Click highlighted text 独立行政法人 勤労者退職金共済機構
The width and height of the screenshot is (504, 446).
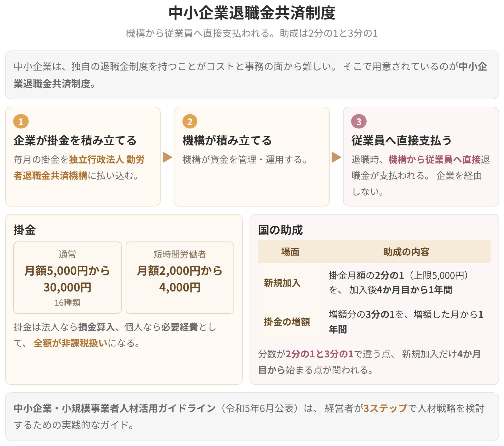pyautogui.click(x=79, y=168)
